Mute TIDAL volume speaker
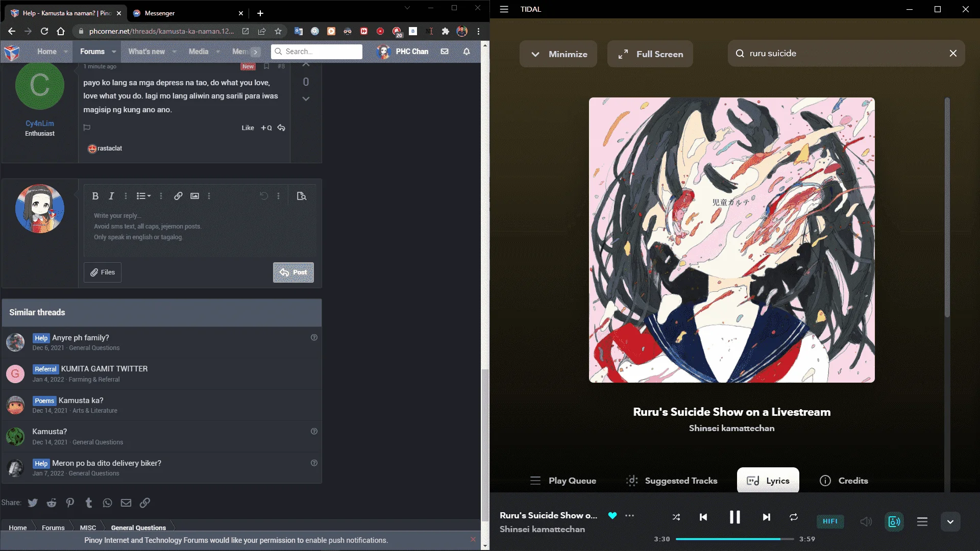The image size is (980, 551). tap(866, 521)
